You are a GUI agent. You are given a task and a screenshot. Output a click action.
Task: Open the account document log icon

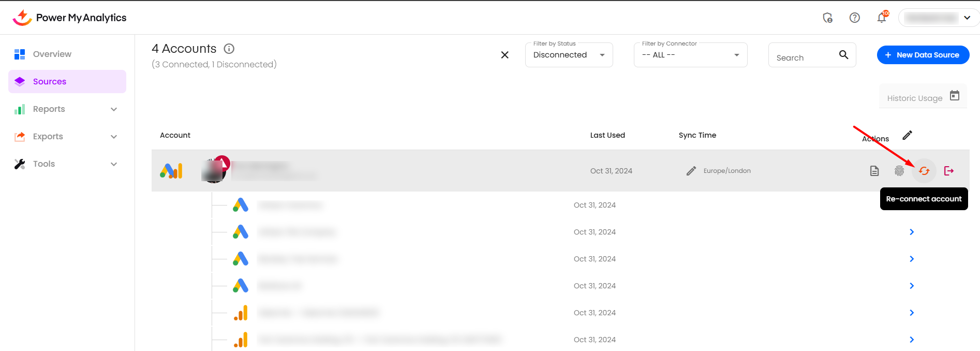tap(874, 171)
